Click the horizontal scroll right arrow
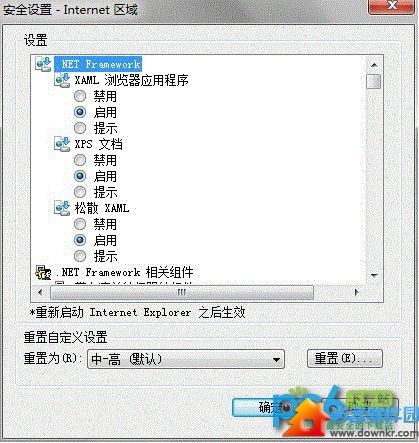 356,292
